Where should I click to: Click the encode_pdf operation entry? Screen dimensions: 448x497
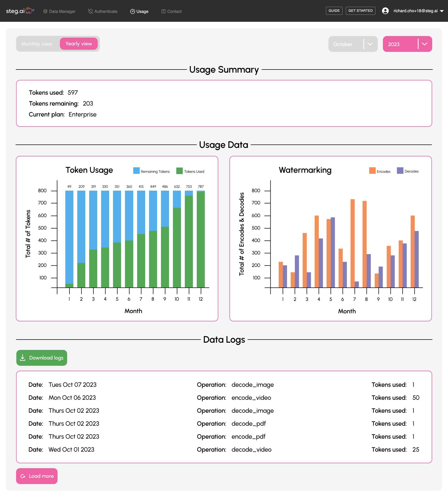(248, 437)
